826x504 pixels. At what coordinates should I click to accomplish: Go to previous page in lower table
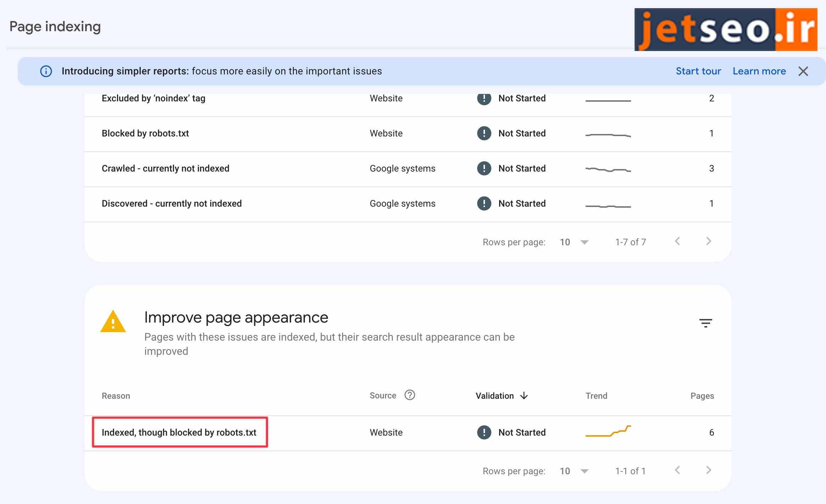click(677, 470)
